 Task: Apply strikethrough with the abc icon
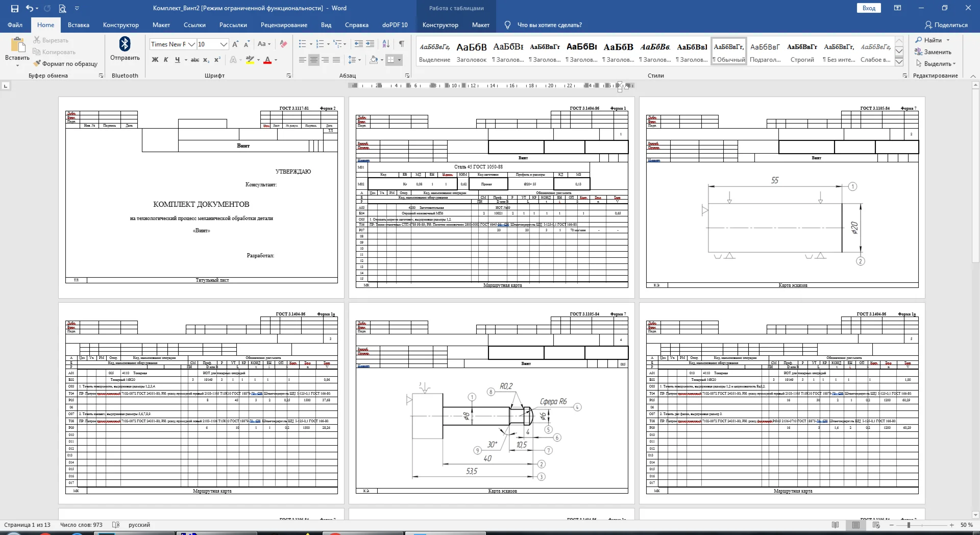click(x=194, y=60)
